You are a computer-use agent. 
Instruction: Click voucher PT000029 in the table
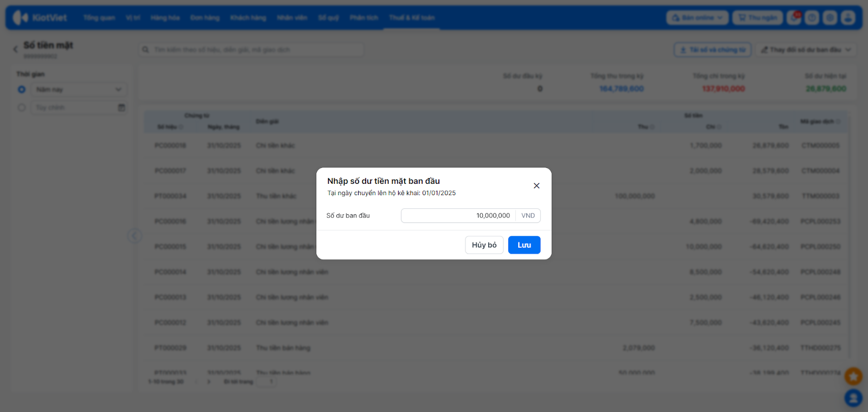(x=170, y=347)
